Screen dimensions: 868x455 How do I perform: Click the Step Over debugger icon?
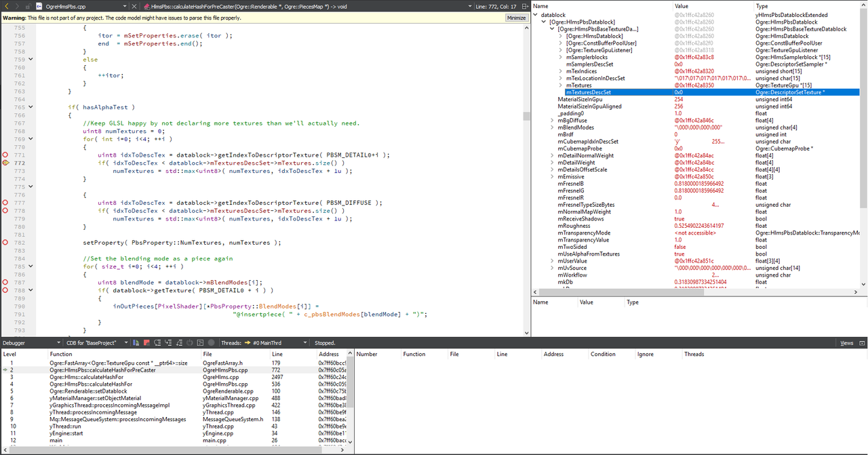coord(157,343)
